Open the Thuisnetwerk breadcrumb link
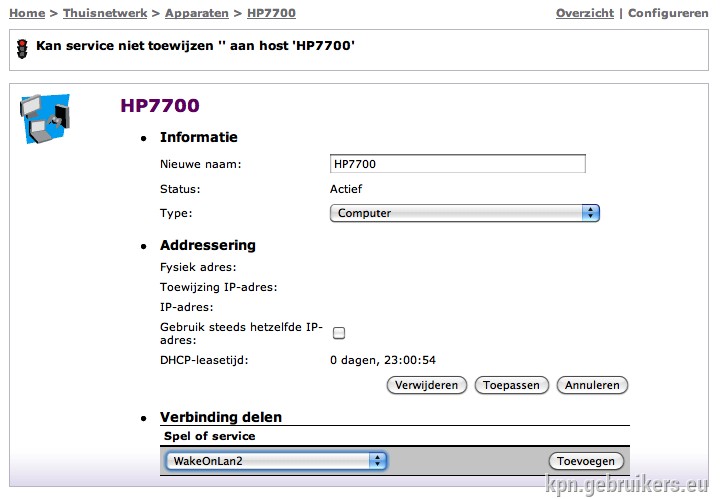The image size is (720, 499). tap(105, 13)
